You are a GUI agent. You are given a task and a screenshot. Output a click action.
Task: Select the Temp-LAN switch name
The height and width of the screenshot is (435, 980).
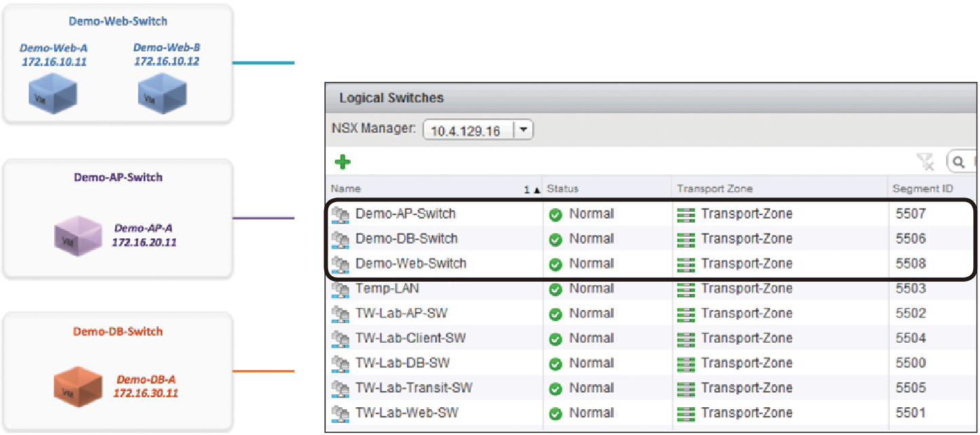[x=387, y=288]
